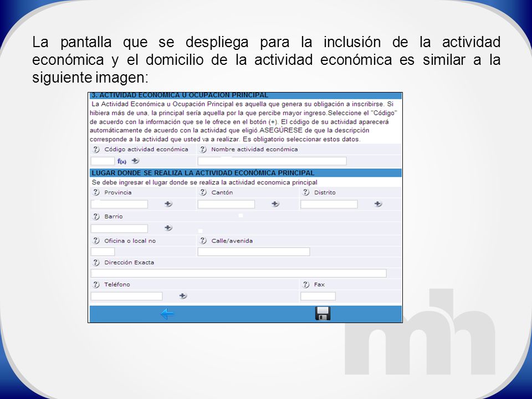The image size is (532, 399).
Task: Open Distrito selector plus icon
Action: coord(378,204)
